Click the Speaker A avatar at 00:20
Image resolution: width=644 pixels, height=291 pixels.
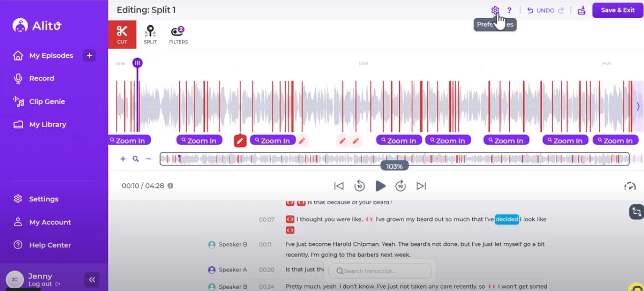tap(212, 270)
